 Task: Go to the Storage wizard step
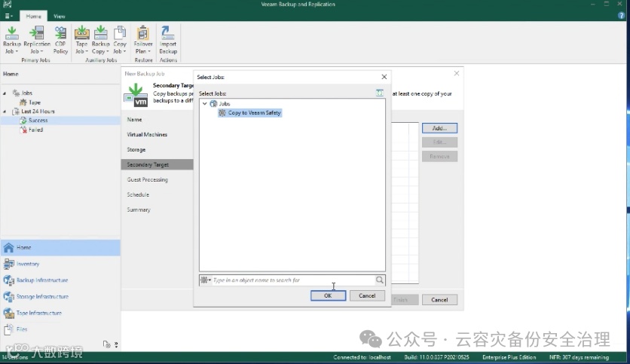tap(136, 149)
